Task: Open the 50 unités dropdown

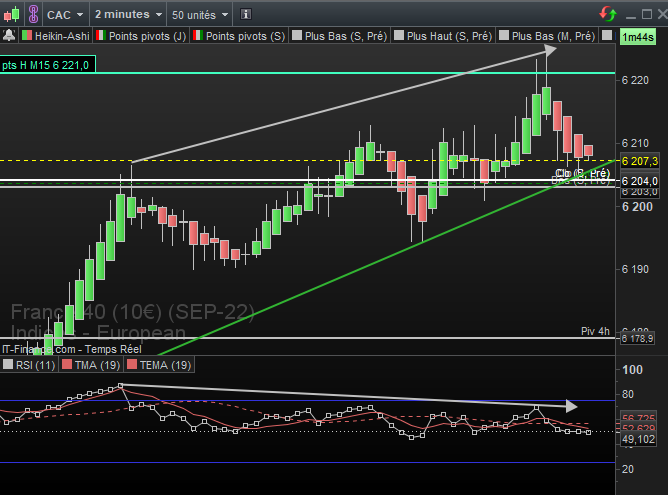Action: (200, 15)
